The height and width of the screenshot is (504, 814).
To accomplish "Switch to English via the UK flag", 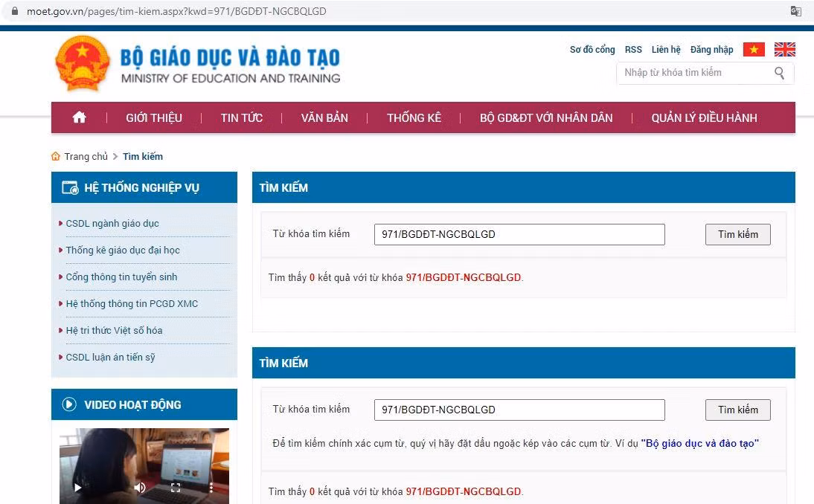I will (784, 49).
